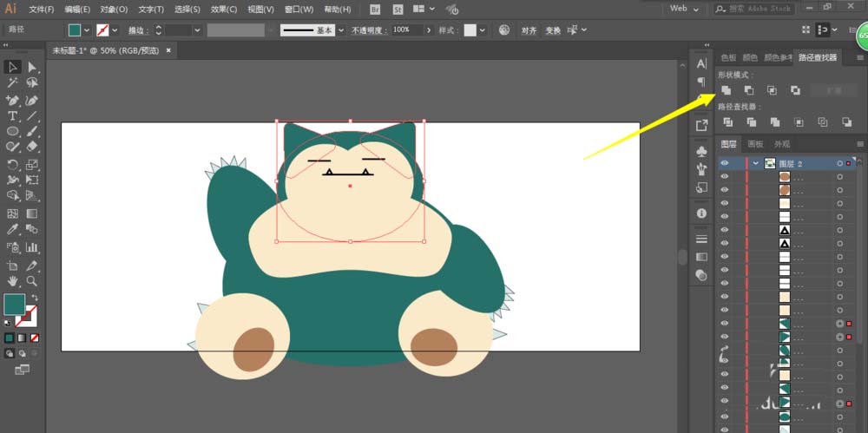Click Exclude in Pathfinder shape modes
The image size is (868, 433).
pyautogui.click(x=795, y=90)
